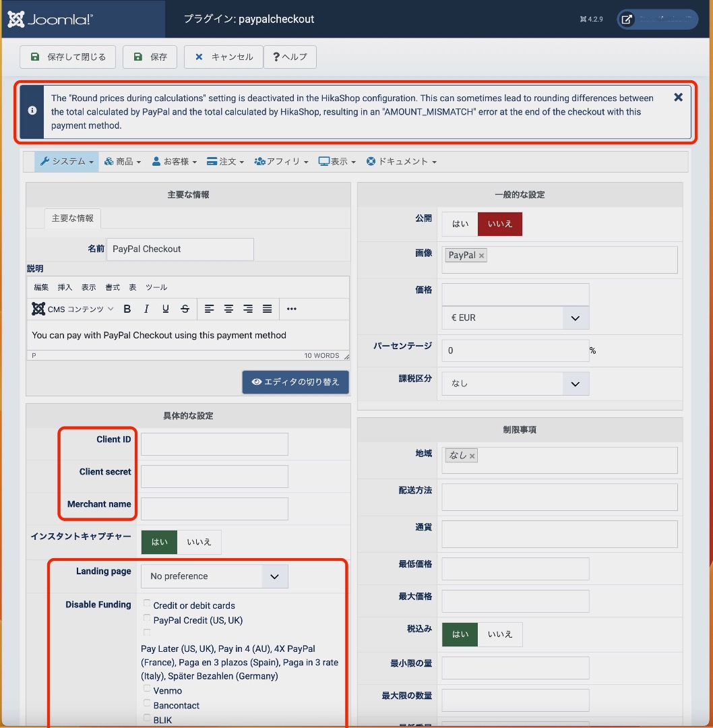Open editor 挿入 menu
Screen dimensions: 713x728
65,287
